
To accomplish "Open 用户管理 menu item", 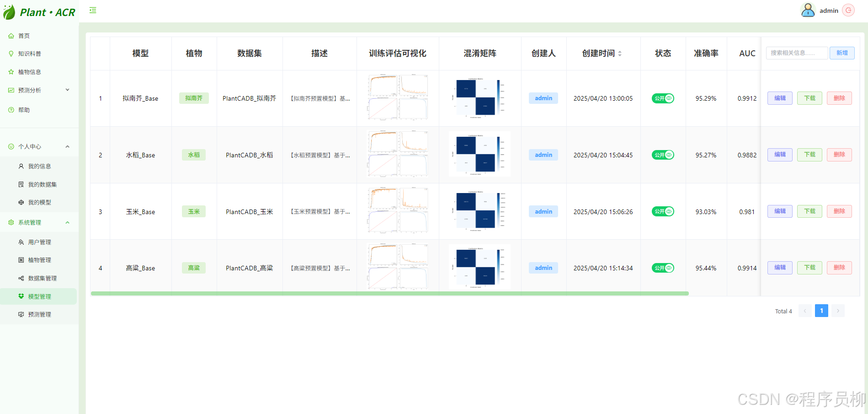I will (x=39, y=242).
